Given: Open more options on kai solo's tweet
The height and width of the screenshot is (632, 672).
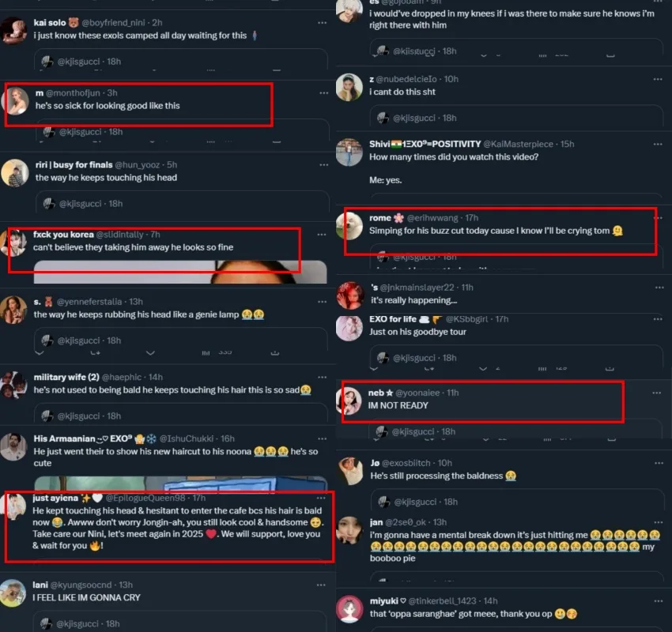Looking at the screenshot, I should (322, 23).
